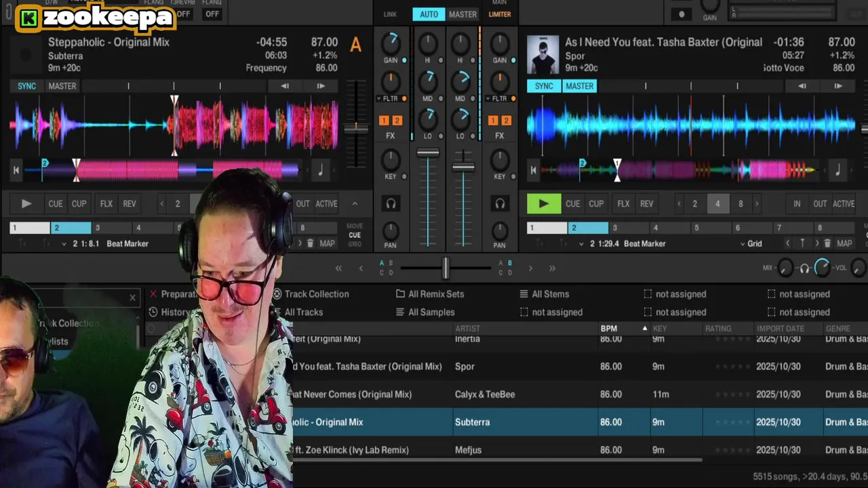Sort the track list by BPM column header
The height and width of the screenshot is (488, 868).
tap(609, 329)
